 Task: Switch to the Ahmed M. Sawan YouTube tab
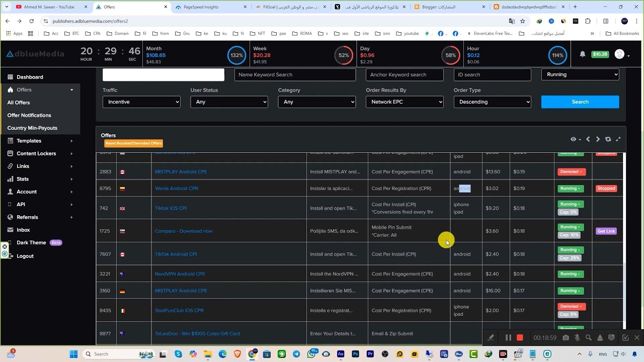coord(52,7)
